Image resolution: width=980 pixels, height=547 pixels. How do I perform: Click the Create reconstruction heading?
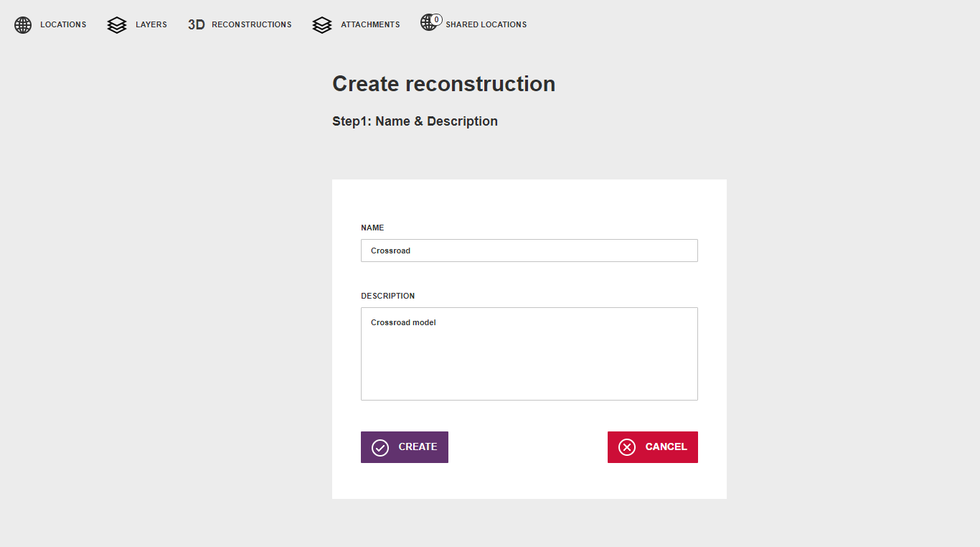(x=444, y=84)
